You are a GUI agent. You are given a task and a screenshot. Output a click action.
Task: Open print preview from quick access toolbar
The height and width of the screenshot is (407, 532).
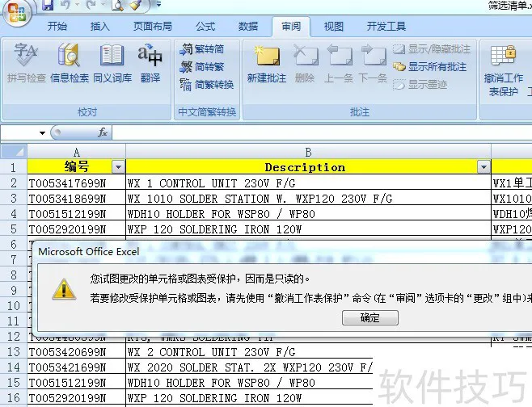point(117,5)
